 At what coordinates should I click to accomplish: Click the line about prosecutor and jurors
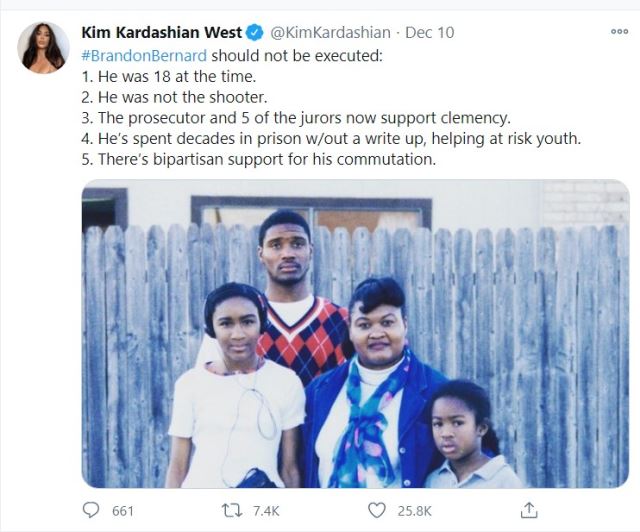[296, 118]
